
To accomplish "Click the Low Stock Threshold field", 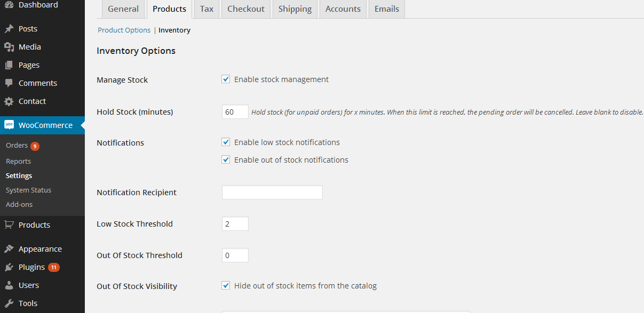I will (x=235, y=224).
